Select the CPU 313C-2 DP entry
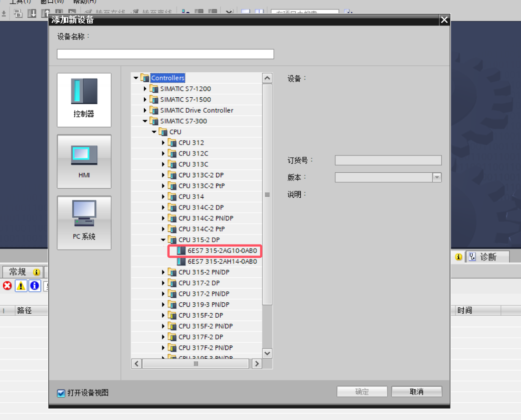Image resolution: width=521 pixels, height=420 pixels. 201,175
